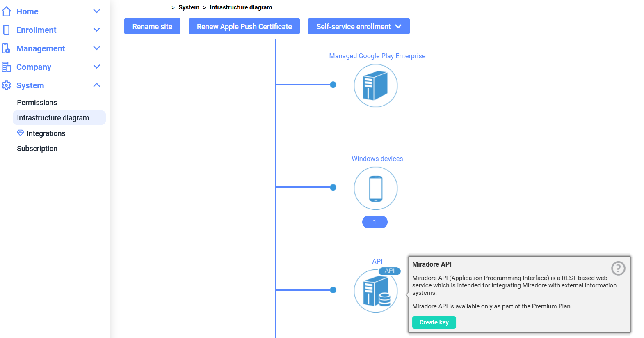644x338 pixels.
Task: Open the Permissions menu item
Action: click(x=37, y=103)
